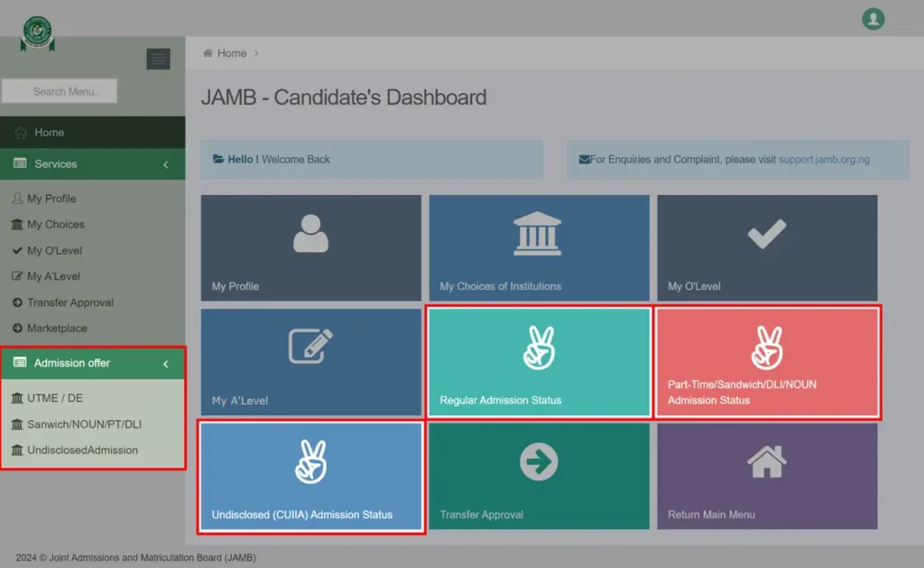Click envelope icon in Enquiries banner
The height and width of the screenshot is (568, 924).
tap(584, 159)
